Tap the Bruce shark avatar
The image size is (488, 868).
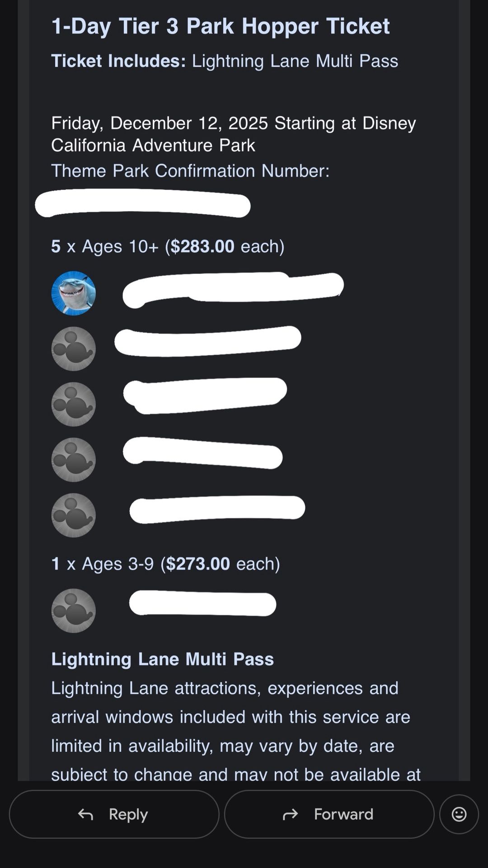pyautogui.click(x=73, y=293)
